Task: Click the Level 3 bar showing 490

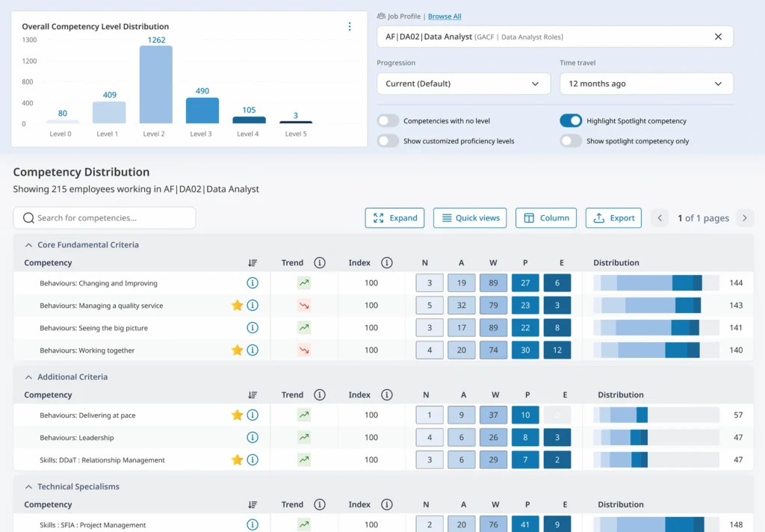Action: click(x=202, y=111)
